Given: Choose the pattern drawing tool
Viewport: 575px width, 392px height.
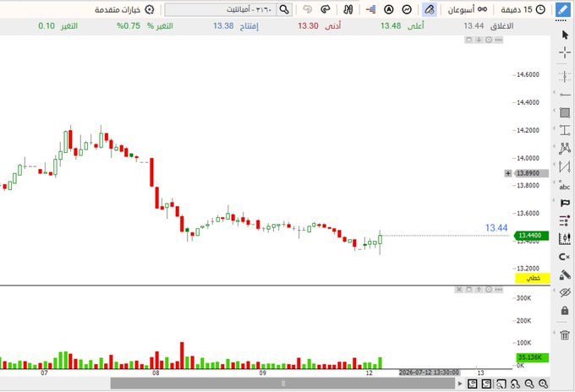Looking at the screenshot, I should [x=565, y=149].
